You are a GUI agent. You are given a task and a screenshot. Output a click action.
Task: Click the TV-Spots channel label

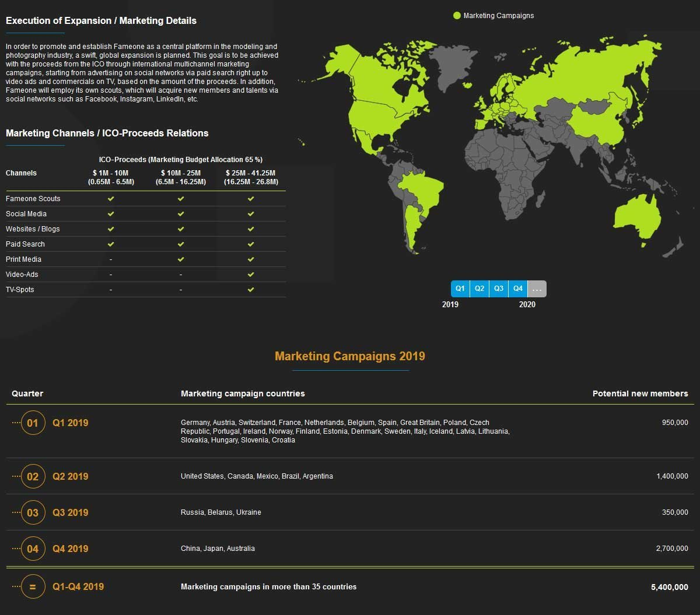click(x=20, y=290)
